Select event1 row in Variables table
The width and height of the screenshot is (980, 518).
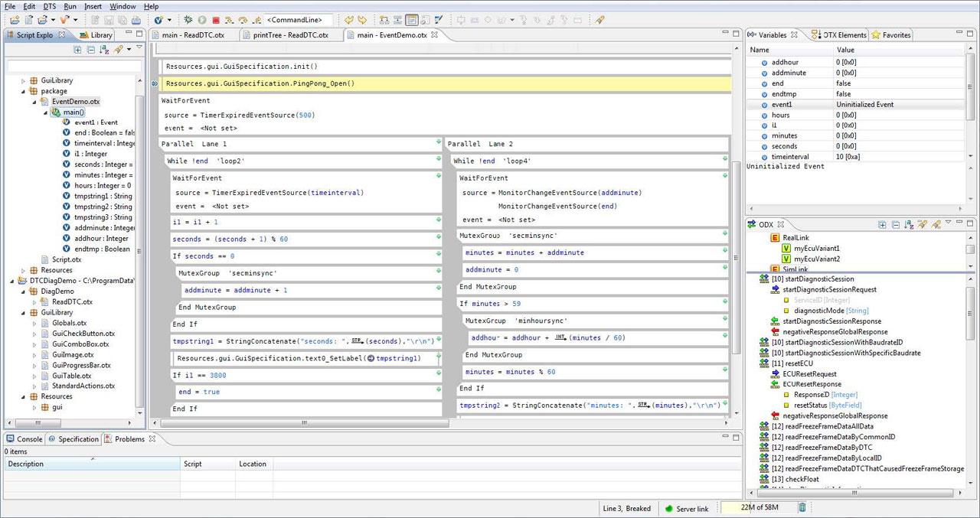[x=857, y=104]
